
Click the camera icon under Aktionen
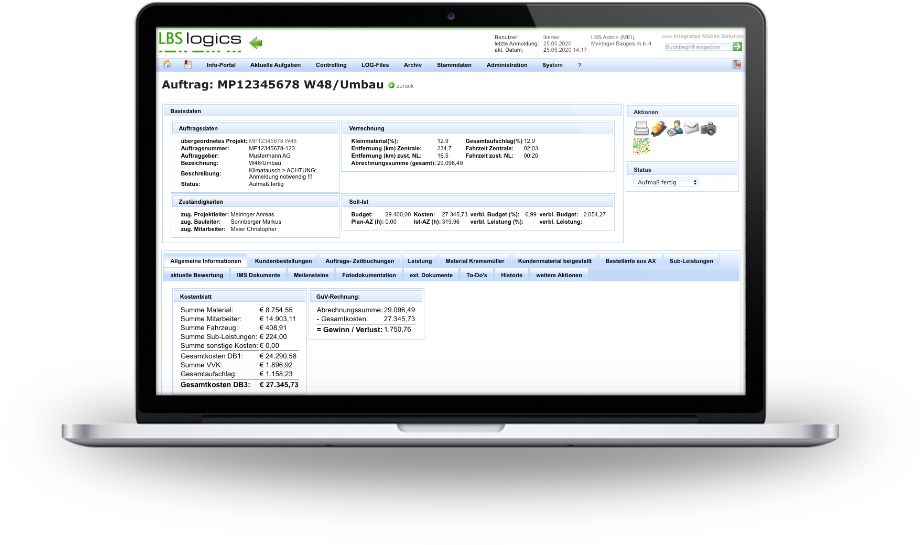point(708,128)
